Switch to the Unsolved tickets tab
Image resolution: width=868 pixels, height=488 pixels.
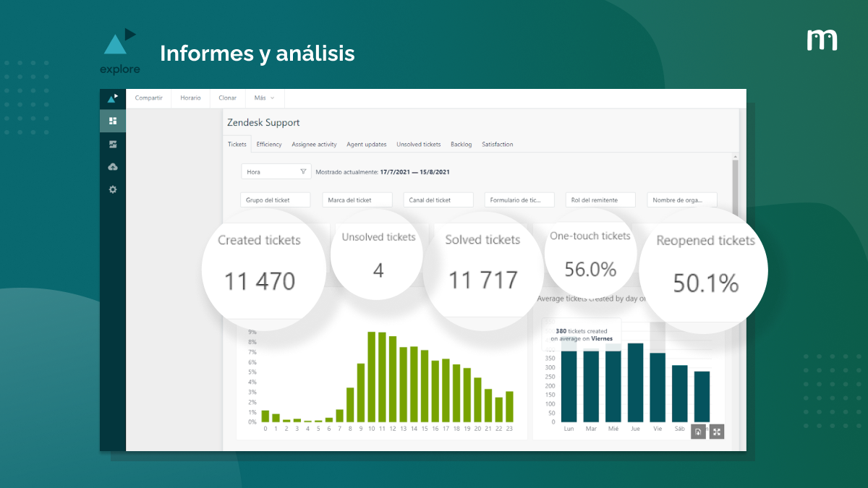click(419, 145)
